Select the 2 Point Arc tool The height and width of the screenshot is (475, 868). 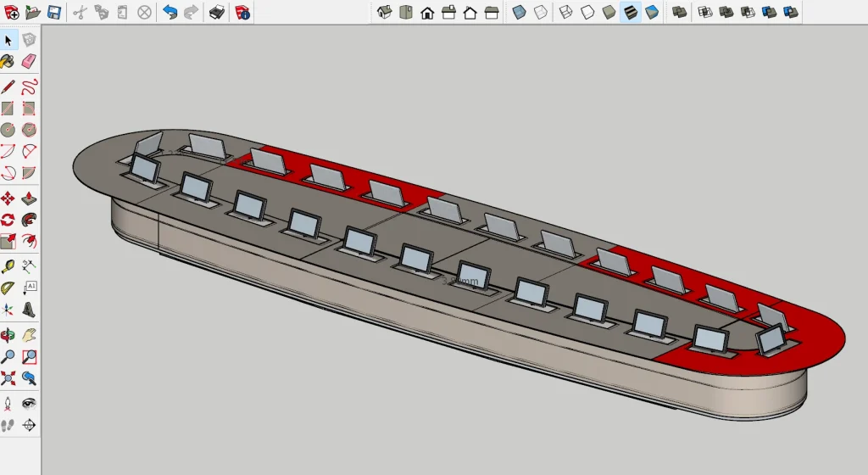30,151
